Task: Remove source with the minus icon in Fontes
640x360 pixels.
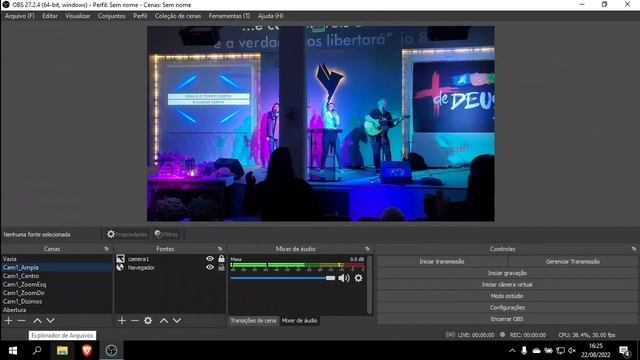Action: (x=135, y=321)
